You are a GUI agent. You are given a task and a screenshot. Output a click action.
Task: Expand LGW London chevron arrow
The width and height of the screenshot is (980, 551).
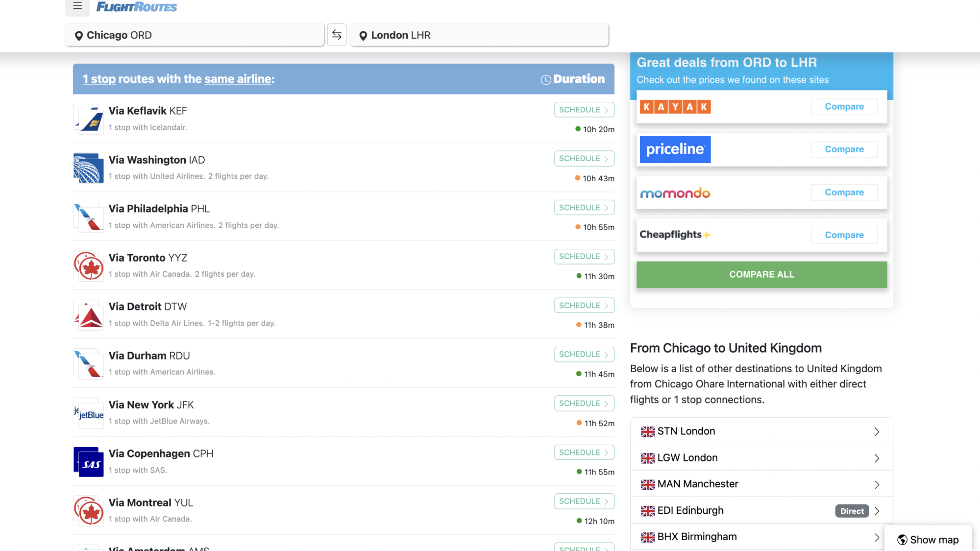[877, 458]
